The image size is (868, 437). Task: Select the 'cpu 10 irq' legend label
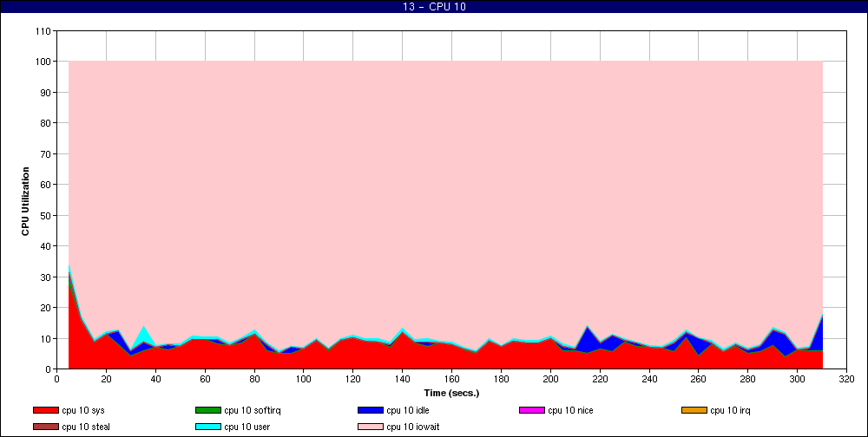[x=730, y=411]
